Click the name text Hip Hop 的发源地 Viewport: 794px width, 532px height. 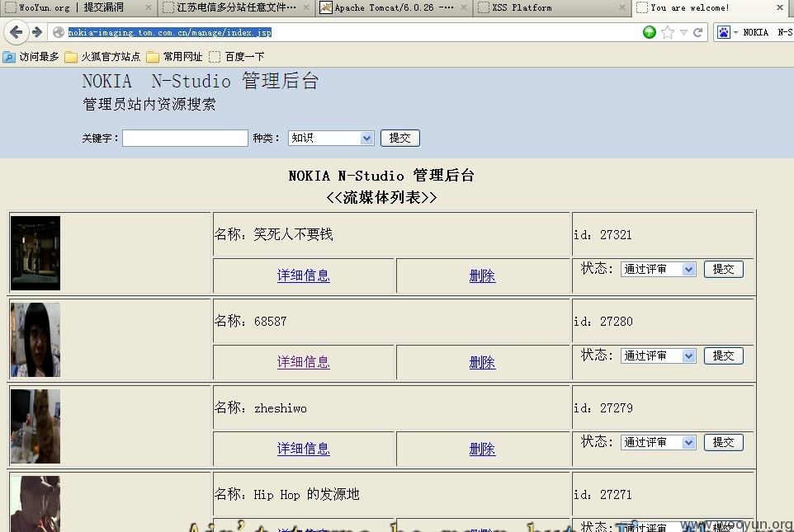pyautogui.click(x=306, y=495)
